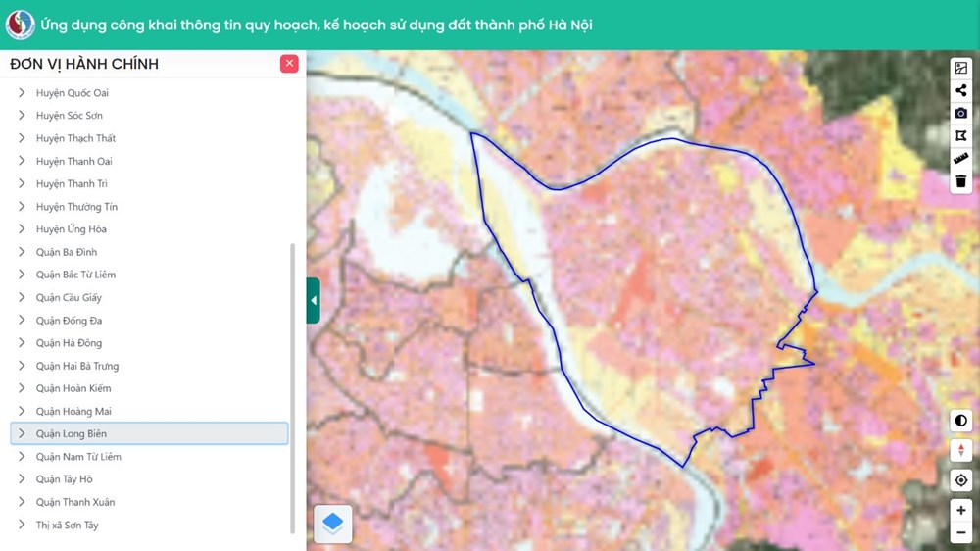980x551 pixels.
Task: Click the trash delete icon
Action: pyautogui.click(x=960, y=181)
